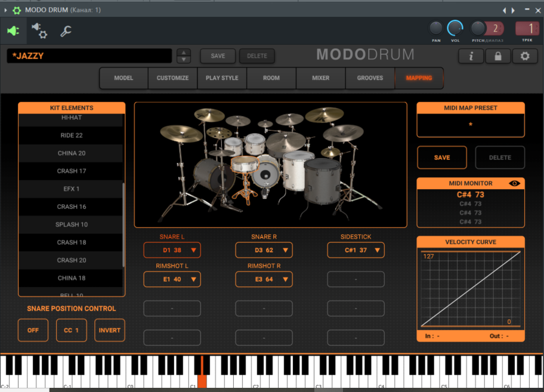Click the preset up/down stepper arrows
The height and width of the screenshot is (392, 544).
(184, 56)
